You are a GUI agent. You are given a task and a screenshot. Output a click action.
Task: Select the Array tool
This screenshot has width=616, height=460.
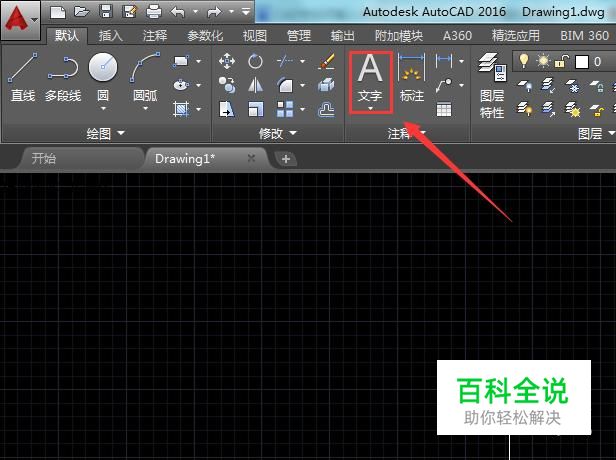coord(285,109)
